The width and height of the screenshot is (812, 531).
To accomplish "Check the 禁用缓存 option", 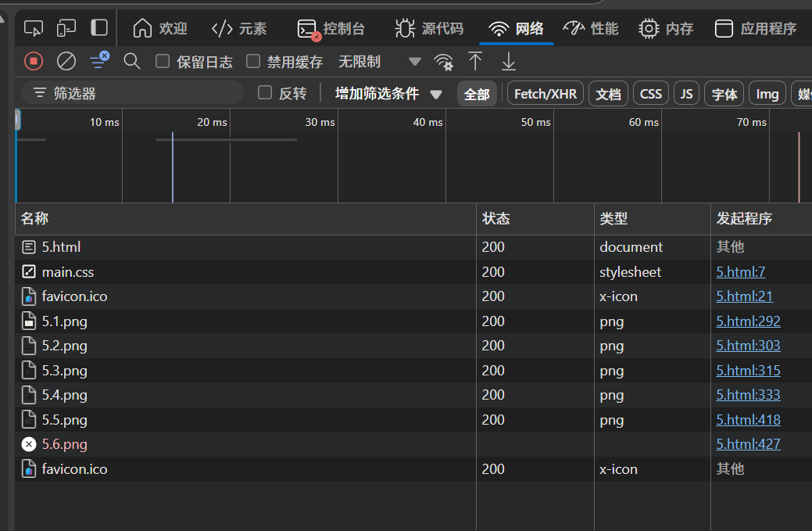I will coord(253,61).
